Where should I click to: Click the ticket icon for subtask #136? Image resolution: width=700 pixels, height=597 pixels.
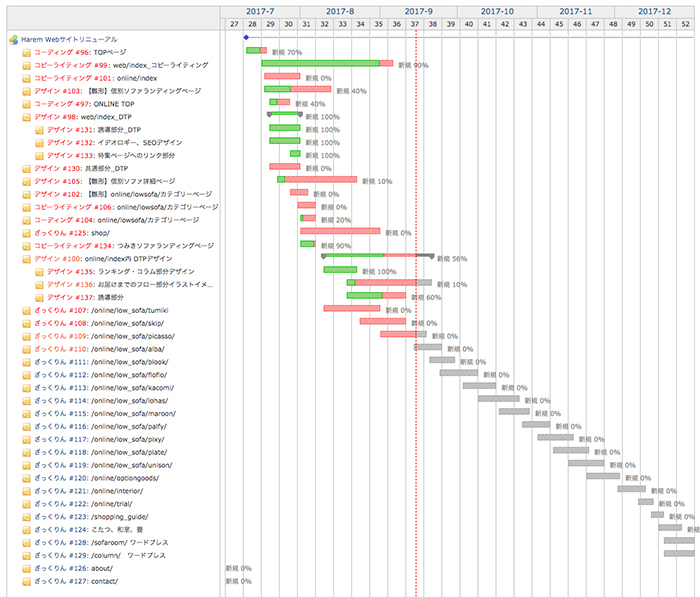click(x=39, y=285)
